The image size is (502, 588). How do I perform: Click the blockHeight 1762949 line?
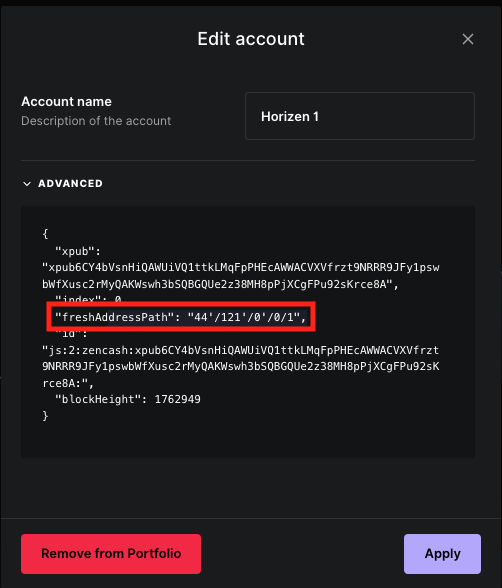127,399
